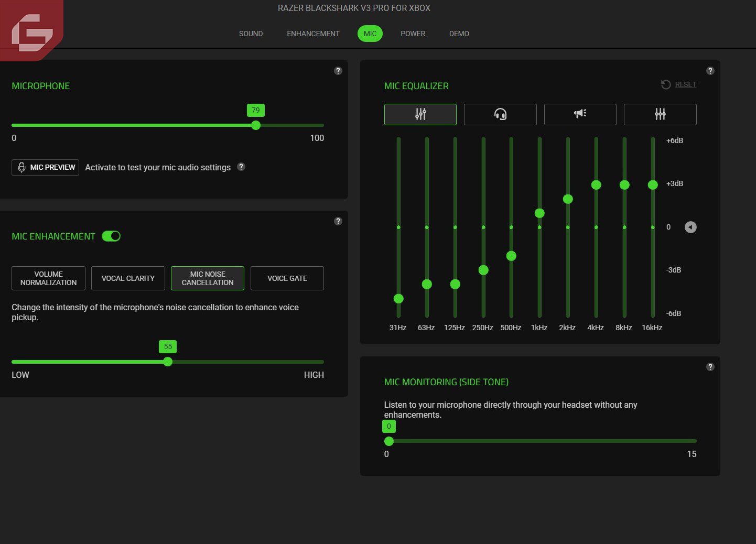Image resolution: width=756 pixels, height=544 pixels.
Task: Click the 31Hz equalizer band handle
Action: (x=398, y=299)
